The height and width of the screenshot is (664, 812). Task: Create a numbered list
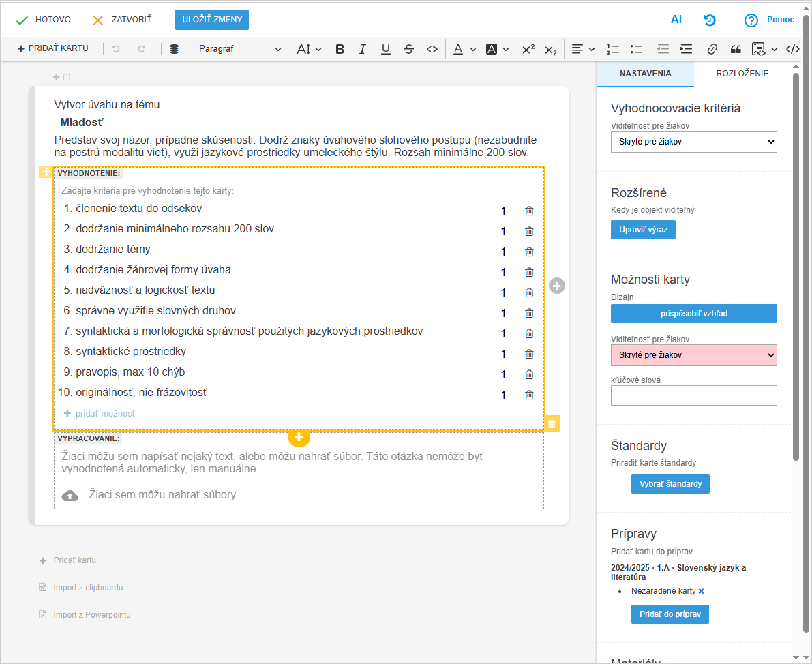tap(613, 49)
